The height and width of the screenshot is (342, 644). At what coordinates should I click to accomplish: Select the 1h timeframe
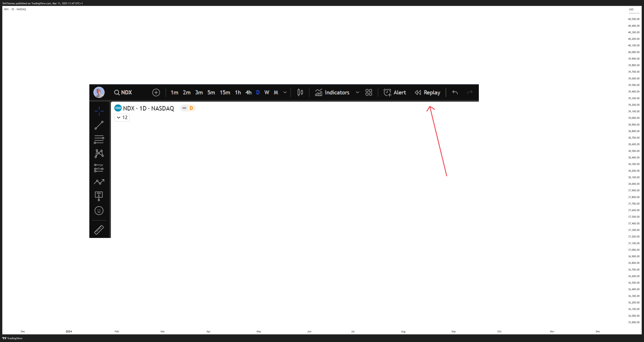[x=238, y=93]
